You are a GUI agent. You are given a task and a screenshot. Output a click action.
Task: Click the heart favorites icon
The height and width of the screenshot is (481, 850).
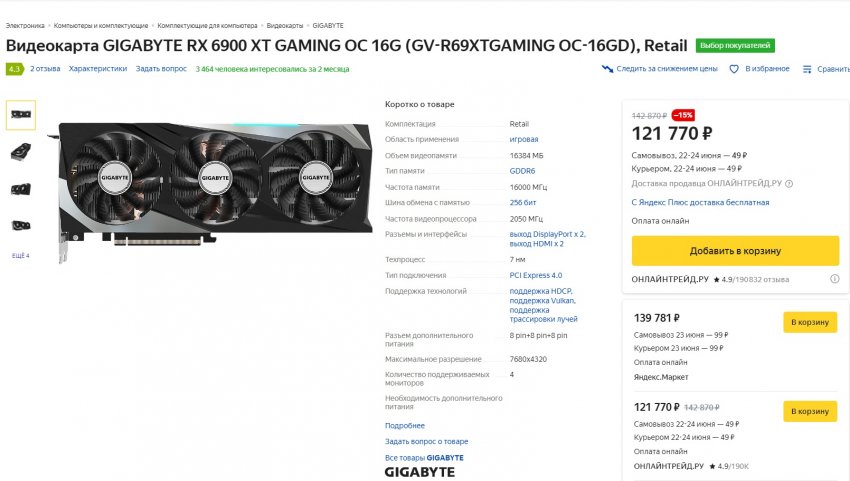[x=733, y=69]
